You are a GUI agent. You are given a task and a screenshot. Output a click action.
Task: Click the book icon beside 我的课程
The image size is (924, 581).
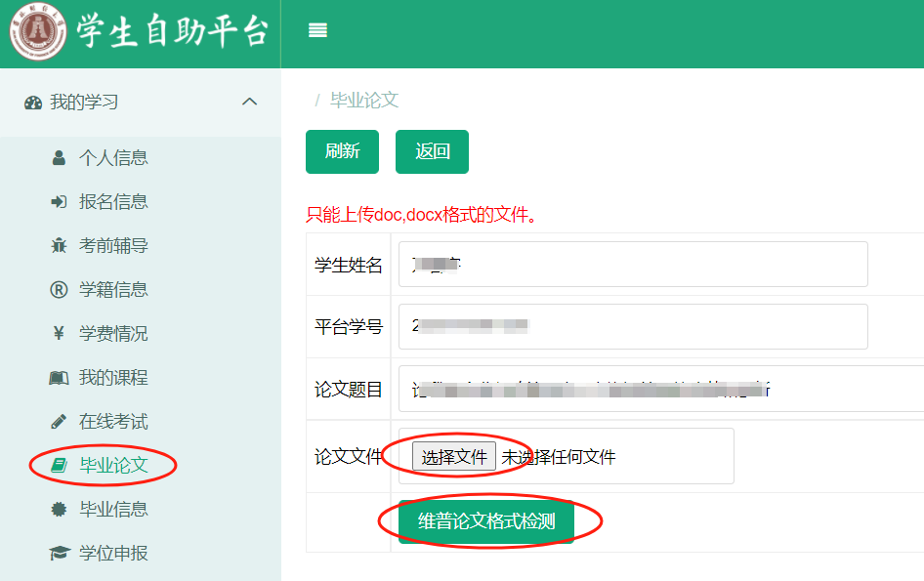pyautogui.click(x=59, y=377)
